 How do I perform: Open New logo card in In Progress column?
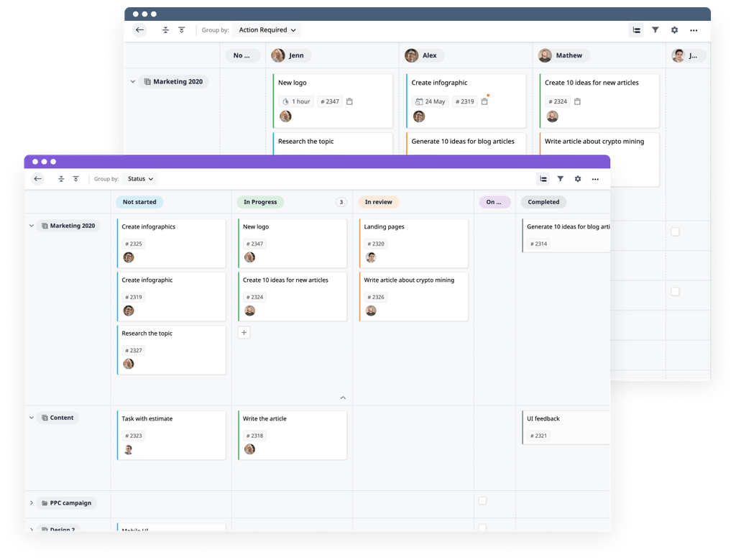[x=293, y=244]
